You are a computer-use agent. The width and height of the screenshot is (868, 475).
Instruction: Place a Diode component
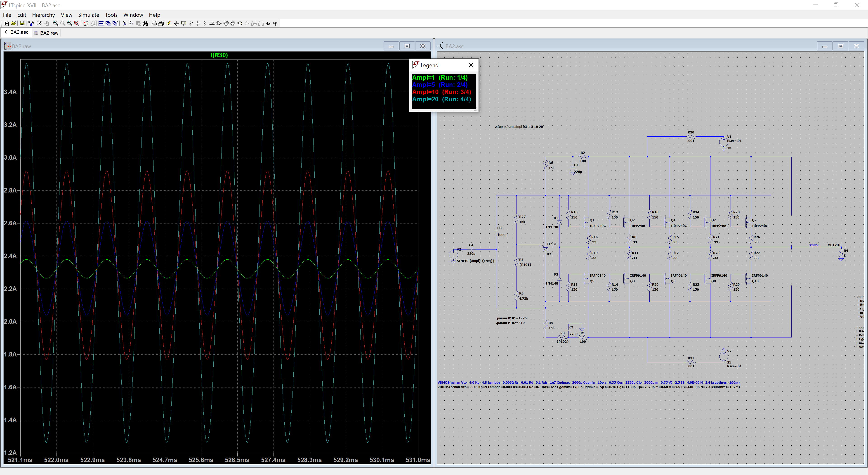[x=212, y=23]
